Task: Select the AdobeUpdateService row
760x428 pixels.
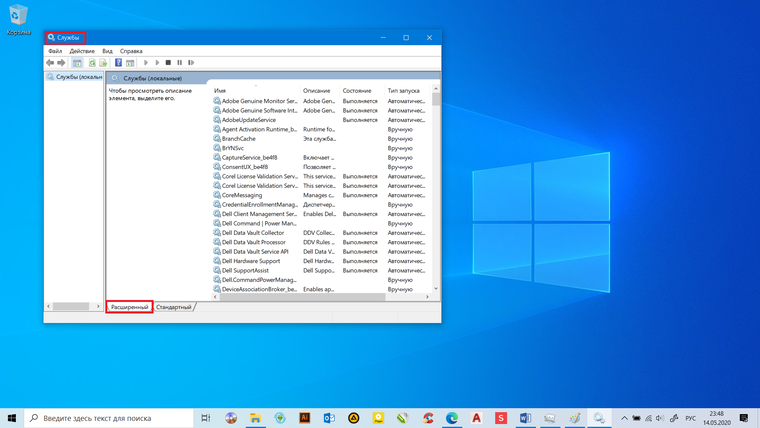Action: tap(321, 120)
